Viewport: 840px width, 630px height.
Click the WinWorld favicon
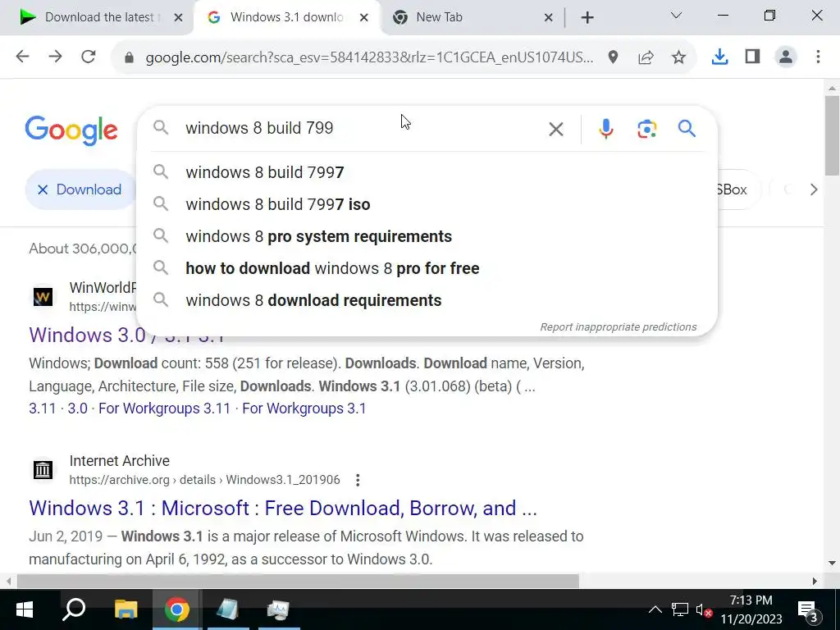[43, 297]
